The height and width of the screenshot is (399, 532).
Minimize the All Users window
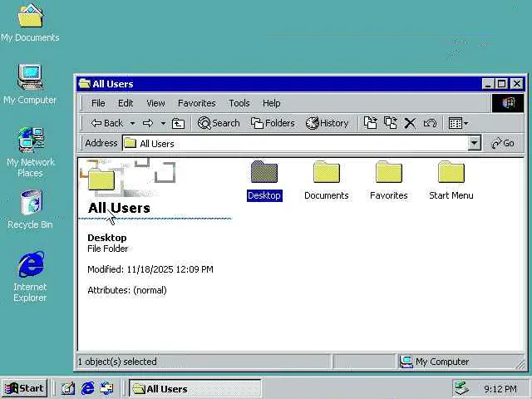[488, 83]
